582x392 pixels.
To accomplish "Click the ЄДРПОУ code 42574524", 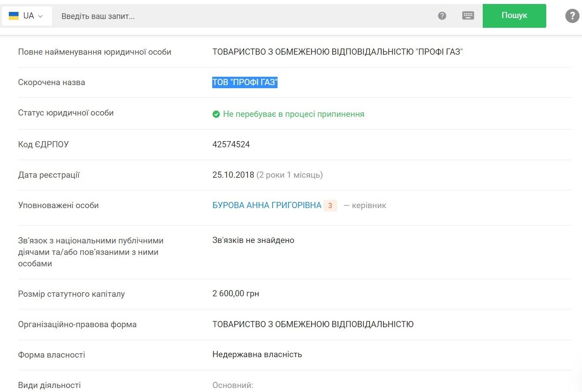I will [x=231, y=145].
